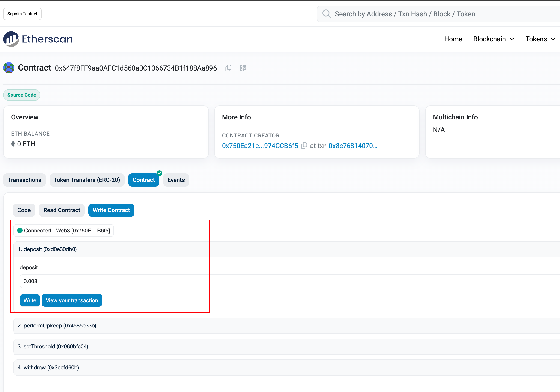The height and width of the screenshot is (392, 560).
Task: Go to Home in the navigation
Action: (453, 39)
